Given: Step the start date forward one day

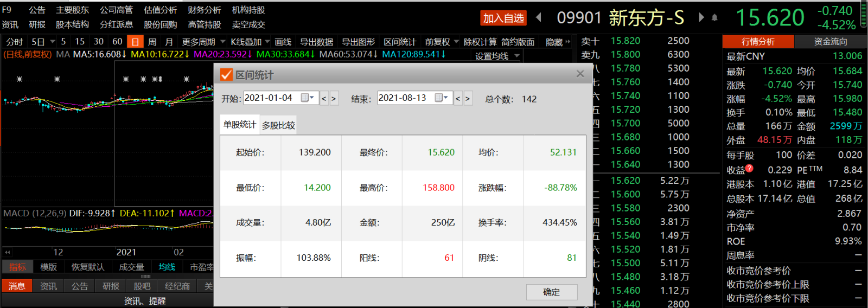Looking at the screenshot, I should [334, 98].
